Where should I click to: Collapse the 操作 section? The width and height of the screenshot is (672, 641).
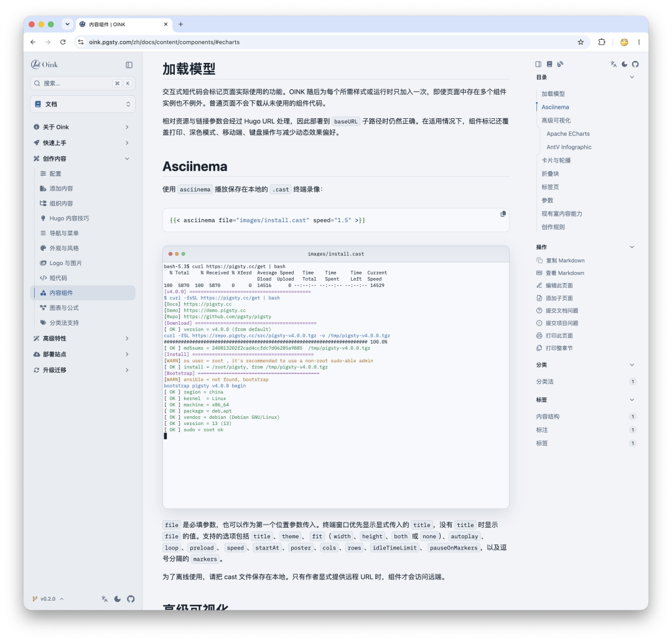point(632,247)
